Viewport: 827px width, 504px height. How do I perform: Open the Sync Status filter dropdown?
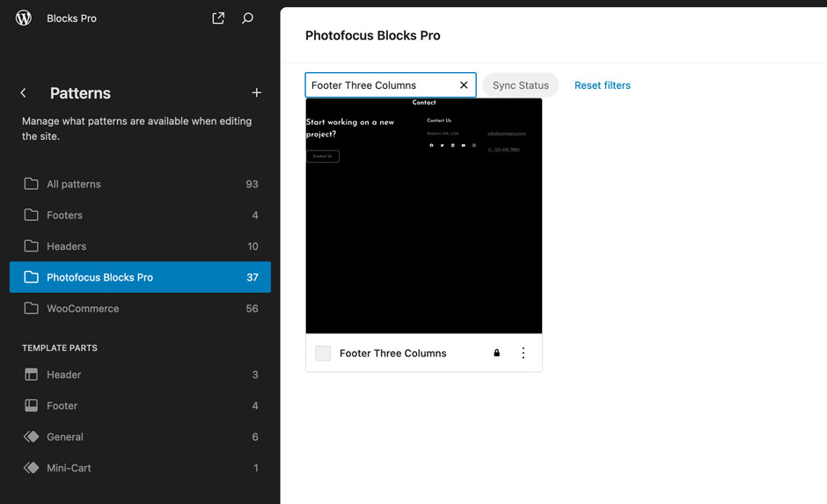(x=520, y=85)
